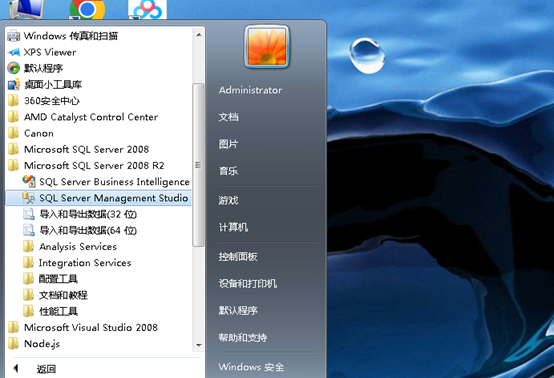Viewport: 554px width, 378px height.
Task: Open 文档 in right pane
Action: (228, 117)
